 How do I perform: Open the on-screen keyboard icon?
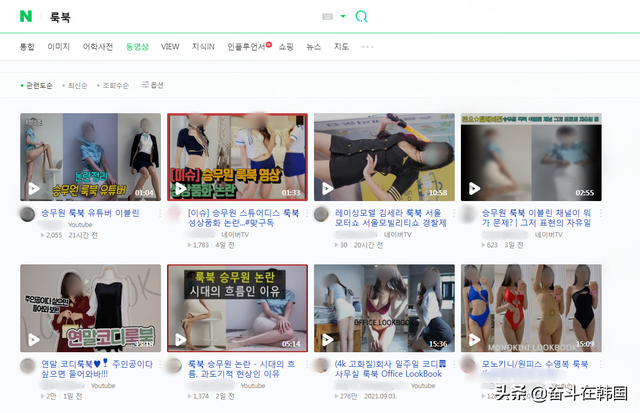point(327,17)
